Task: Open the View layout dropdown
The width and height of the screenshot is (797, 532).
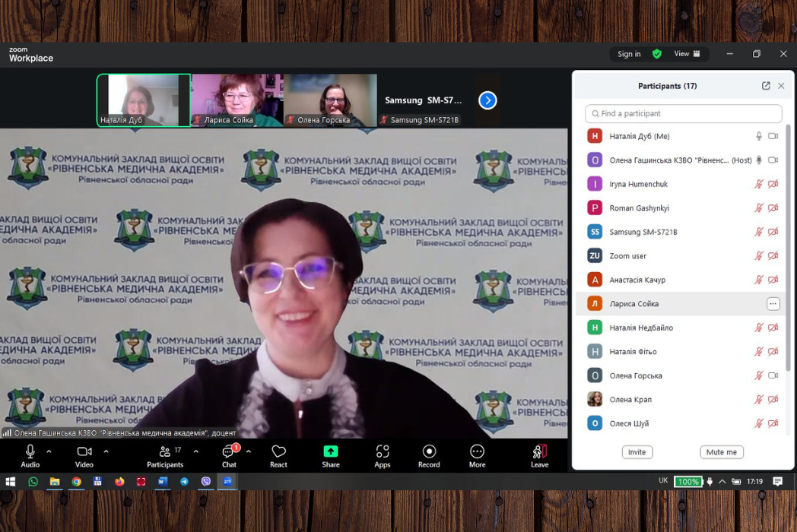Action: (x=687, y=54)
